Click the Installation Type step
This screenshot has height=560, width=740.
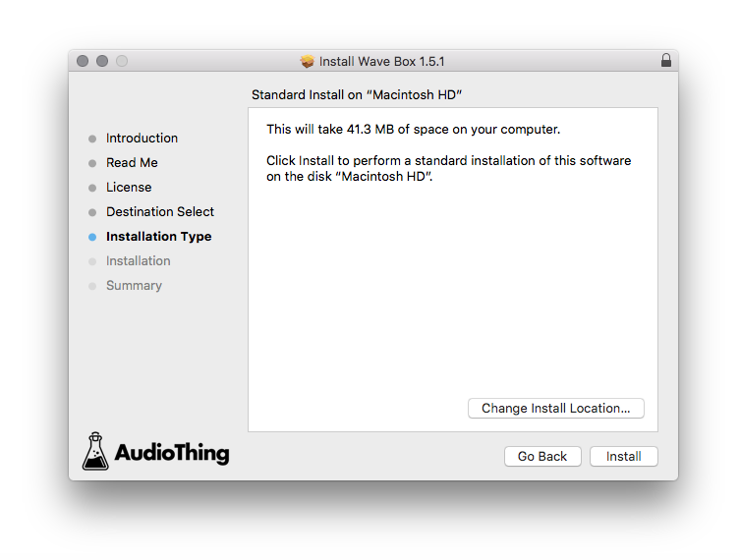point(158,237)
